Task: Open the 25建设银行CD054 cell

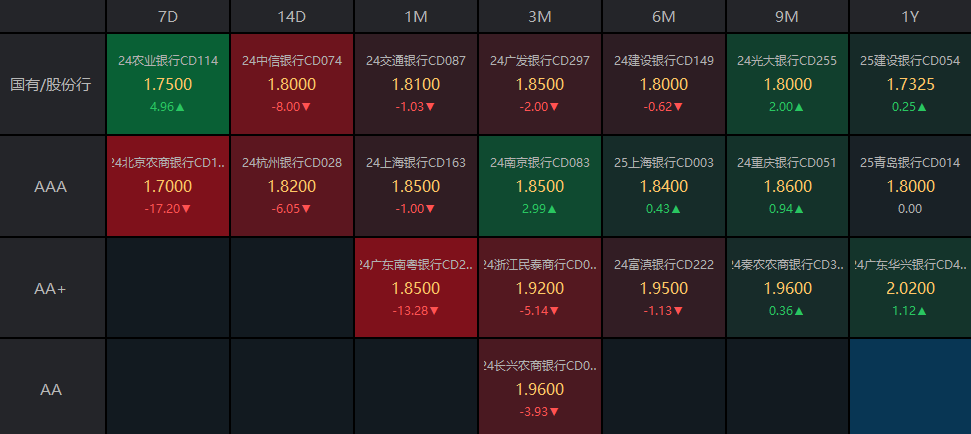Action: (x=910, y=84)
